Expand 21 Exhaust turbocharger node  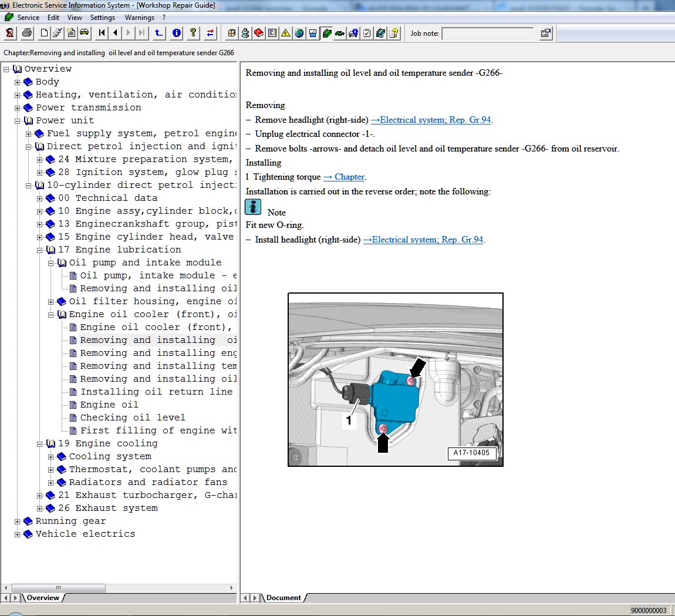pyautogui.click(x=39, y=496)
